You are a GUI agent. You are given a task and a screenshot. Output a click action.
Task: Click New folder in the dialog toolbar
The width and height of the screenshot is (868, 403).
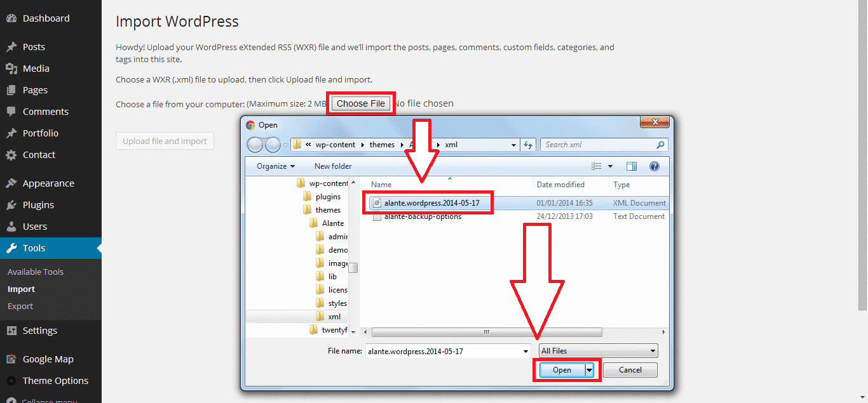click(333, 166)
